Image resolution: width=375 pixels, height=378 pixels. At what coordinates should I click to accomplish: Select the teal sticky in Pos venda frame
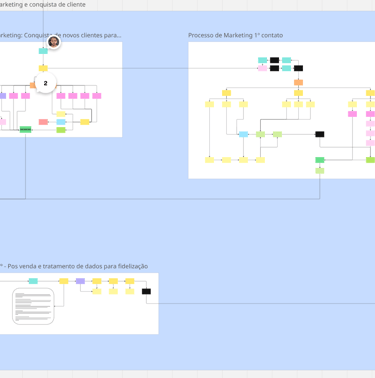coord(33,281)
